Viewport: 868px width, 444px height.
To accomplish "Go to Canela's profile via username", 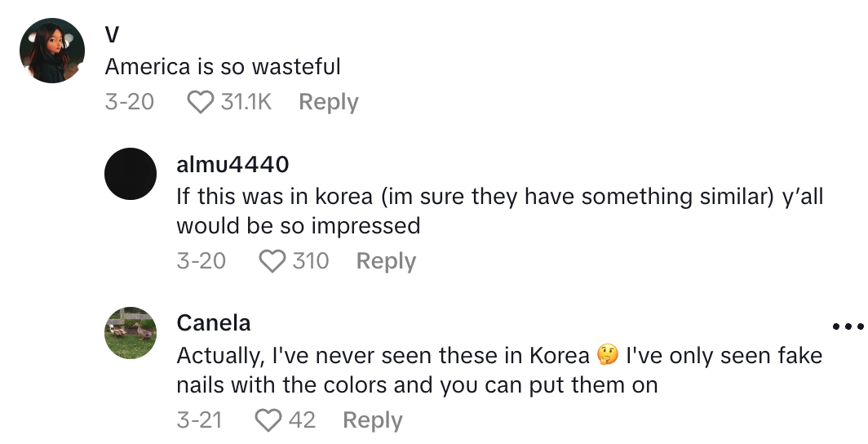I will click(214, 323).
